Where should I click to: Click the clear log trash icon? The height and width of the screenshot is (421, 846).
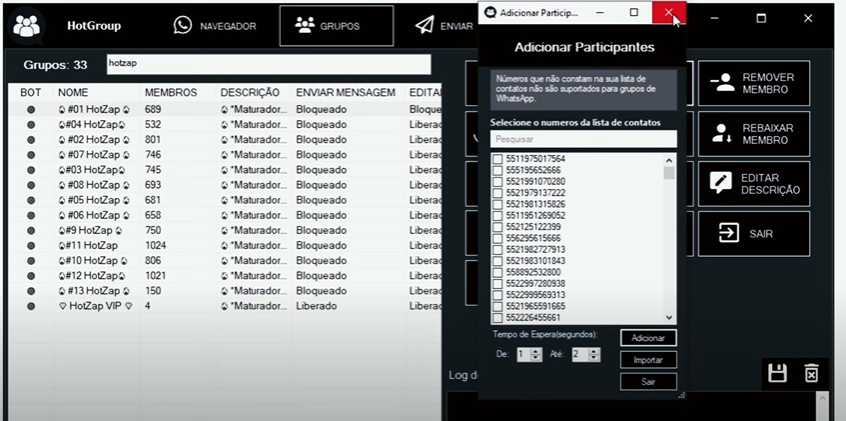811,374
